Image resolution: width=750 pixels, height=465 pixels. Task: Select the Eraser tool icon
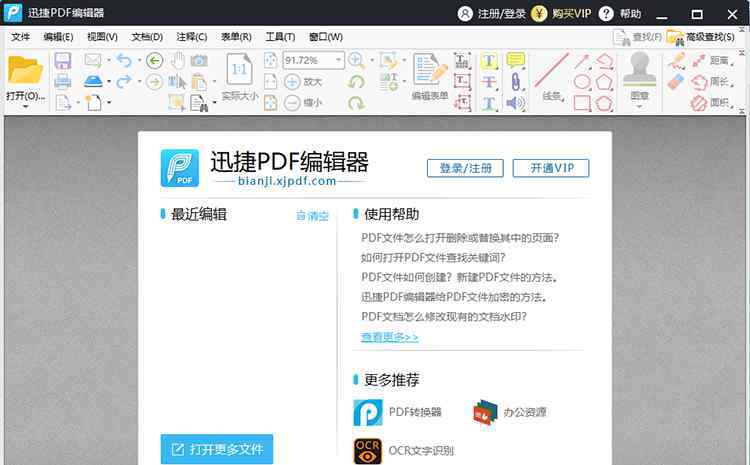pyautogui.click(x=676, y=81)
